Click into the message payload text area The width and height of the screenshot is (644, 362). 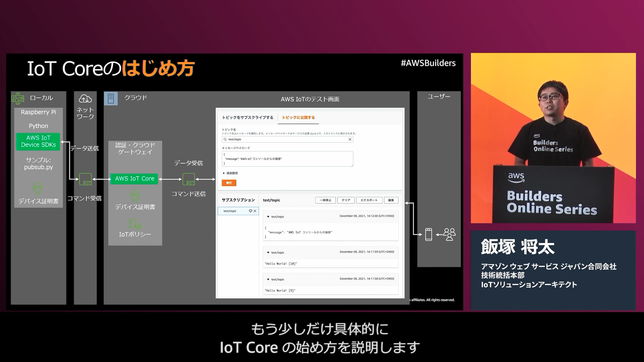(x=287, y=159)
